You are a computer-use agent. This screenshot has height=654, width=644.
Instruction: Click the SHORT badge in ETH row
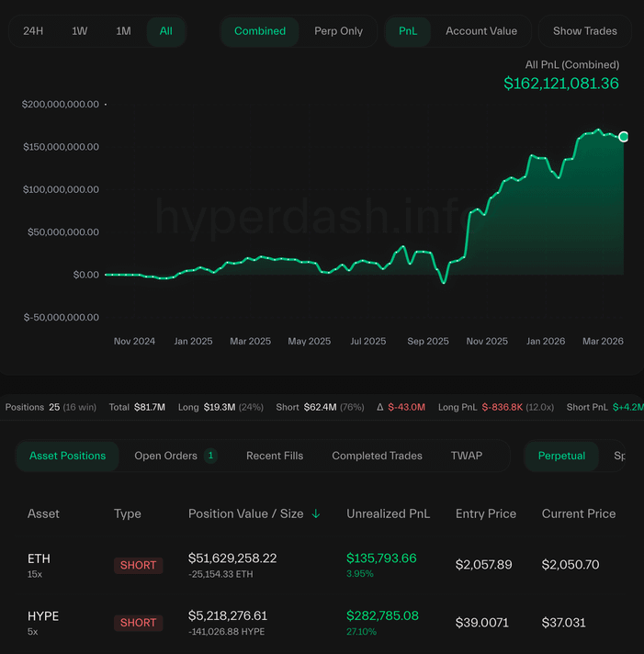point(138,566)
